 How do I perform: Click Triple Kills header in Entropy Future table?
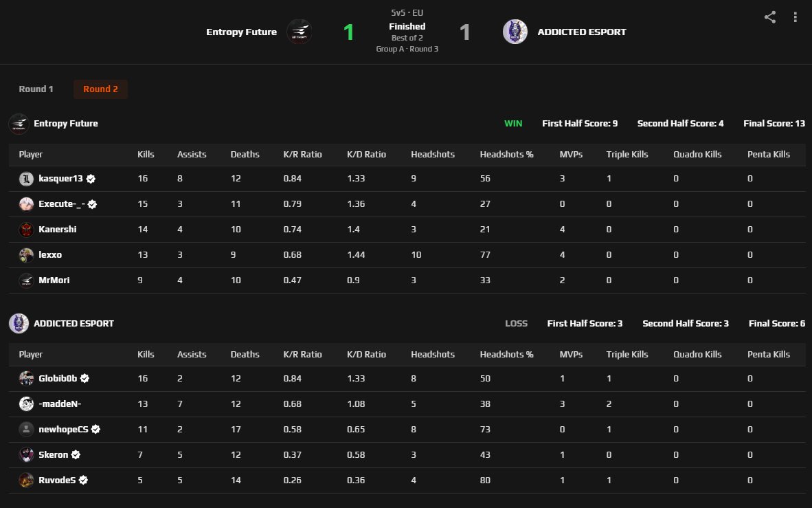pyautogui.click(x=627, y=155)
